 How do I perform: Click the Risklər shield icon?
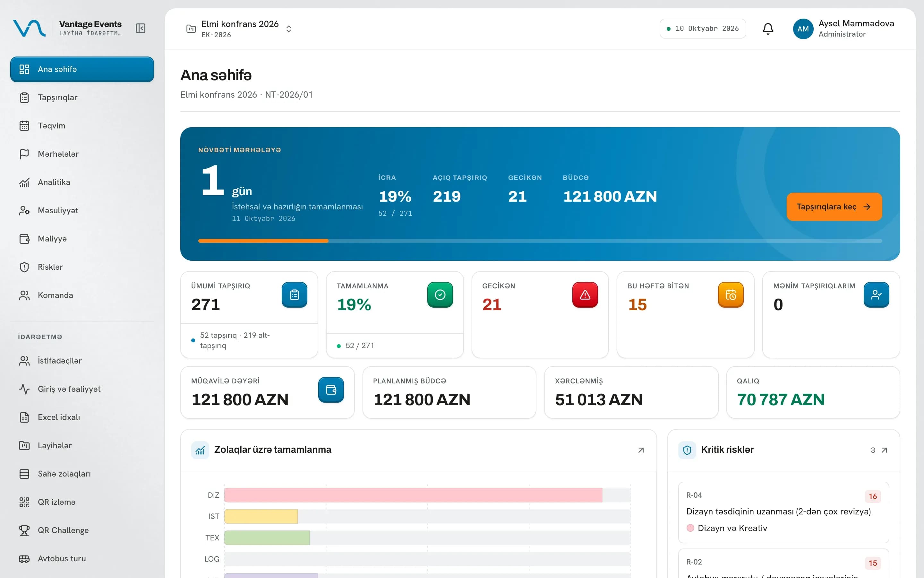24,267
